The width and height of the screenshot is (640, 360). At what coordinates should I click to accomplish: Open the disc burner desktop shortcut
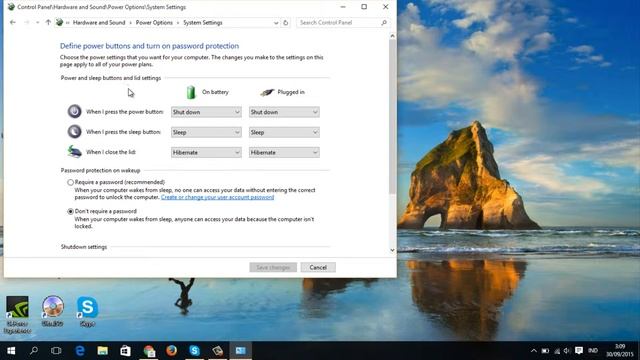pyautogui.click(x=53, y=310)
